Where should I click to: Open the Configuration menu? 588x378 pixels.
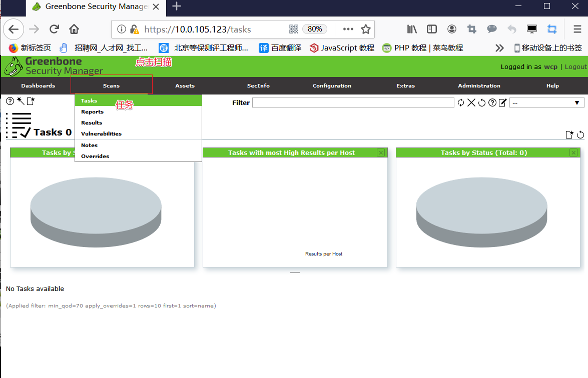tap(332, 86)
